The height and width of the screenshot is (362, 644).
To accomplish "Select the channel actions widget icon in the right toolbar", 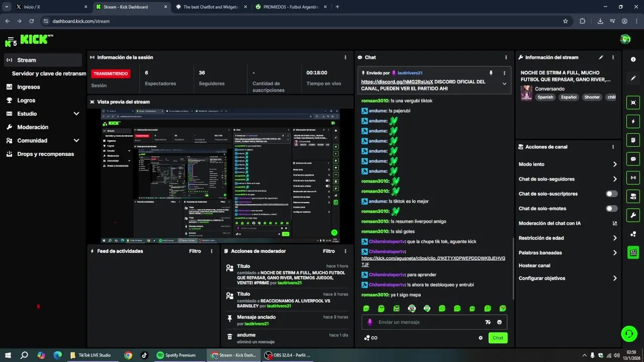I will pos(633,196).
